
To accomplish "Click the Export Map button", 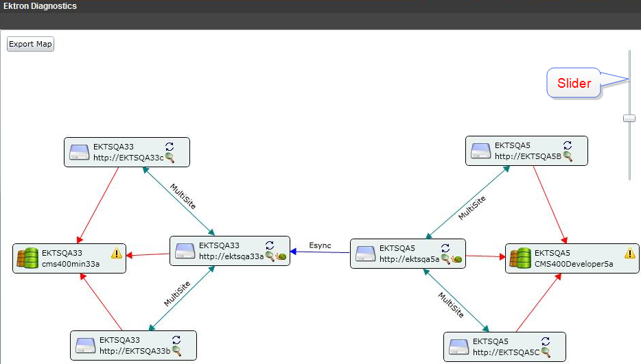I will [30, 44].
